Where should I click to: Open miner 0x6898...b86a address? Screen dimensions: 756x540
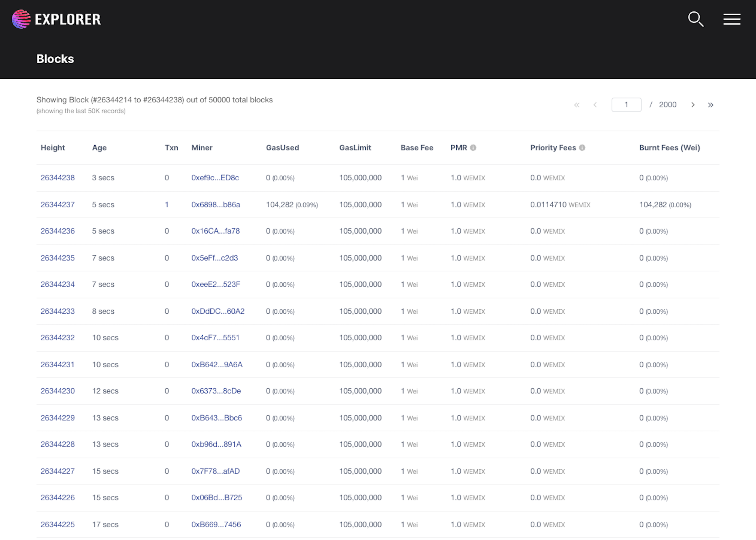tap(215, 204)
